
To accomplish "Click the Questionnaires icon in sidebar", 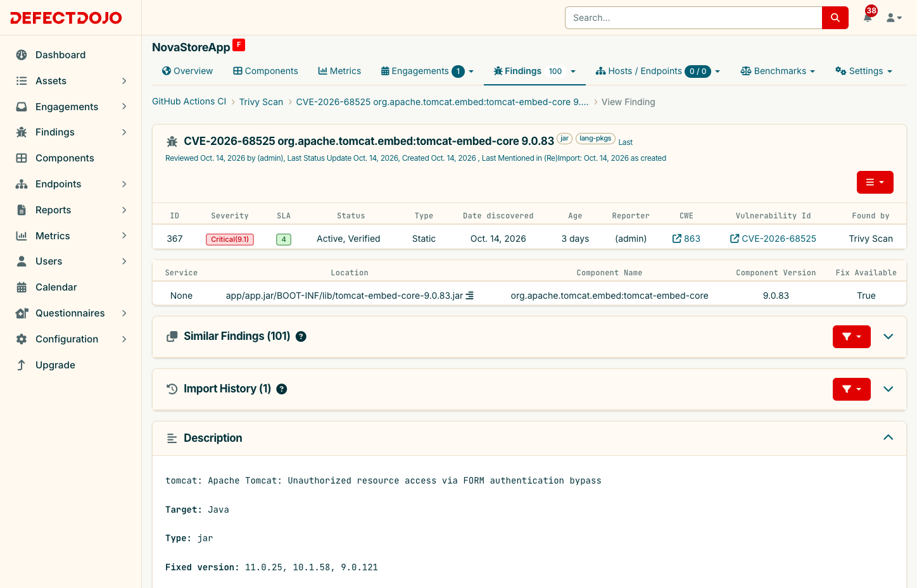I will click(x=22, y=313).
